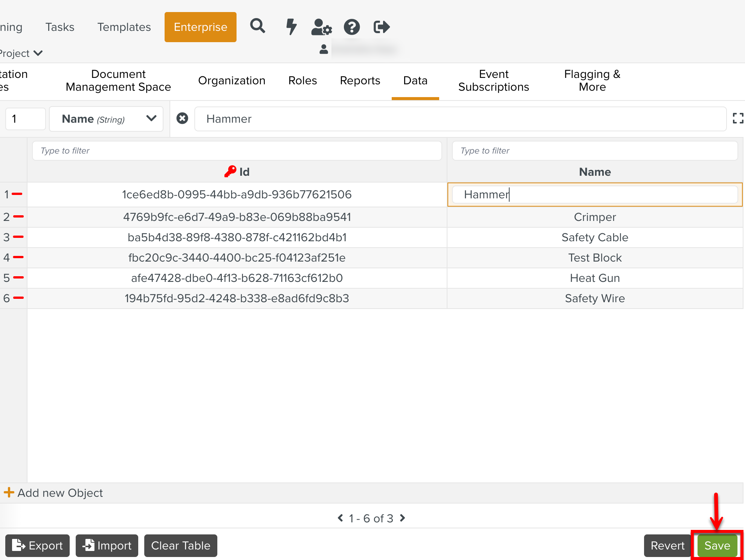
Task: Go to next page chevron
Action: pos(403,518)
